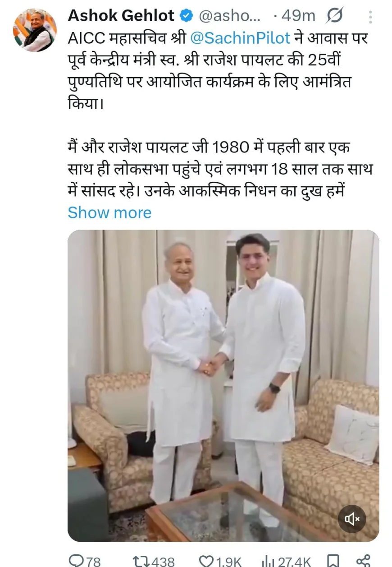Image resolution: width=392 pixels, height=567 pixels.
Task: Open the @SachinPilot mention link
Action: click(x=240, y=38)
